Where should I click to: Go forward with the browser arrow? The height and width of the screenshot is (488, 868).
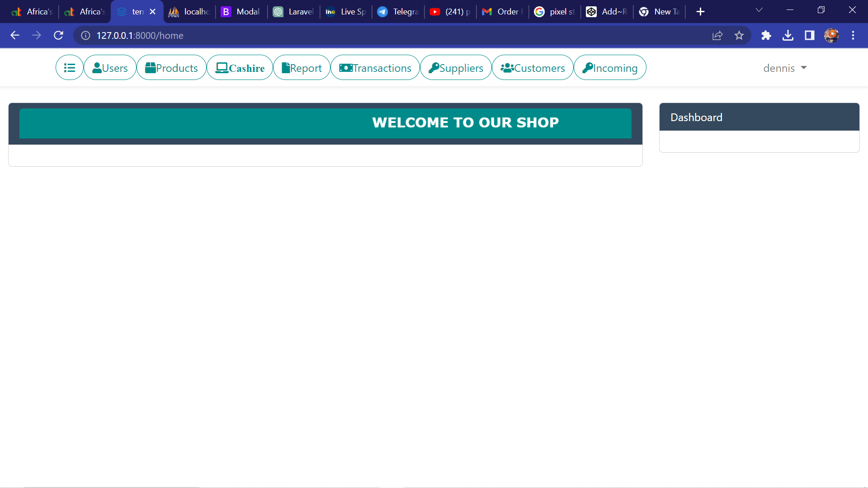pyautogui.click(x=37, y=35)
